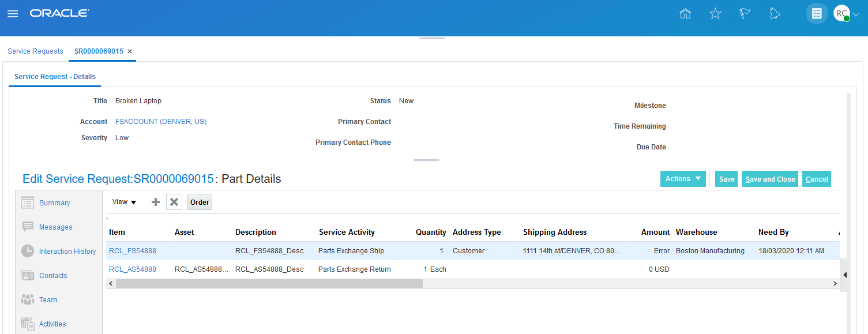Open the pending tasks list icon
Image resolution: width=868 pixels, height=334 pixels.
[x=816, y=13]
